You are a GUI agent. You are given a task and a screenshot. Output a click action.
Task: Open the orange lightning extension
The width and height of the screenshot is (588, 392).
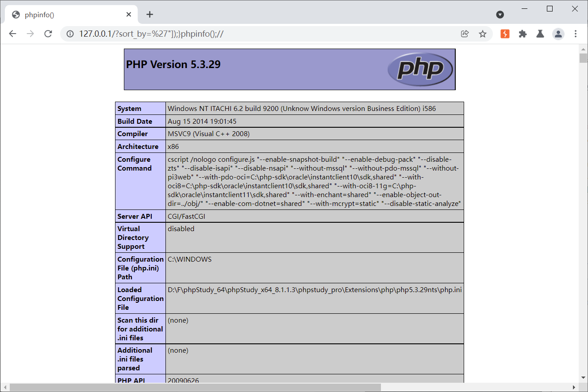point(505,34)
